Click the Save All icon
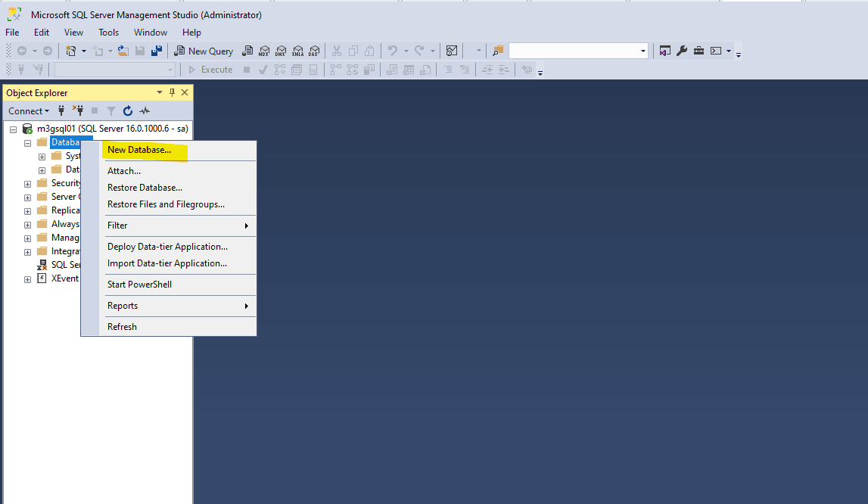This screenshot has height=504, width=868. tap(157, 51)
